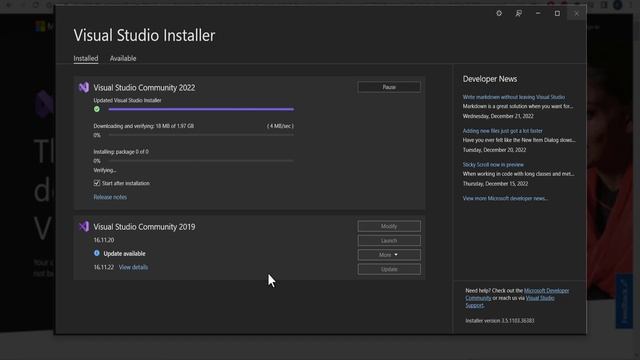Click the Downloading and verifying progress bar
640x360 pixels.
tap(201, 135)
